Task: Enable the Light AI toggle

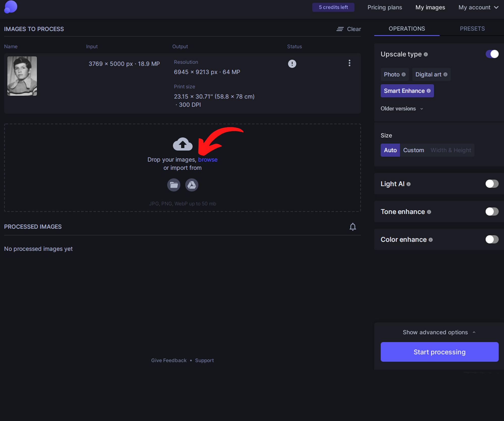Action: pos(492,184)
